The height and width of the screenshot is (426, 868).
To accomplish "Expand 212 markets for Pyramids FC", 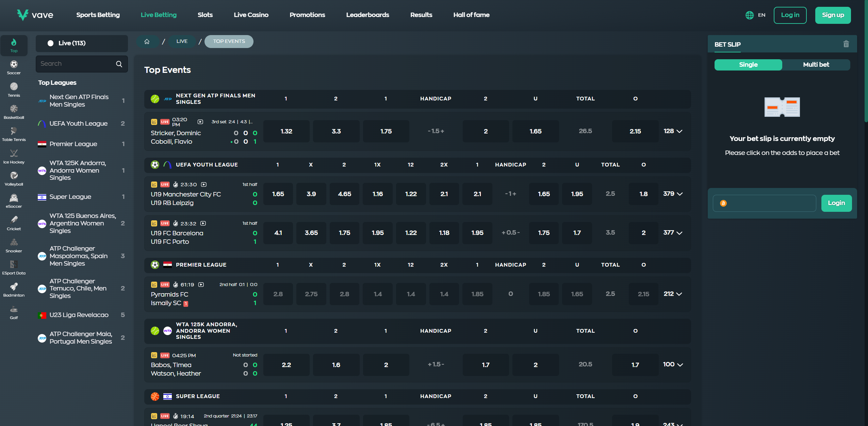I will (x=673, y=294).
